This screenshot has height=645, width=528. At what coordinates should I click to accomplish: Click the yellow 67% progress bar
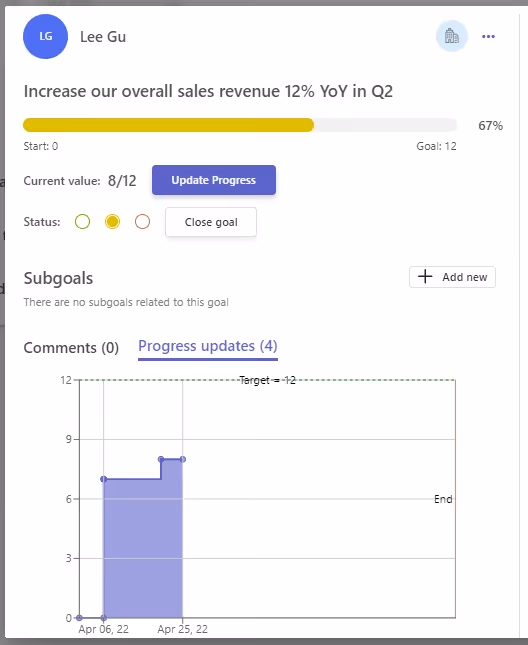[x=169, y=125]
